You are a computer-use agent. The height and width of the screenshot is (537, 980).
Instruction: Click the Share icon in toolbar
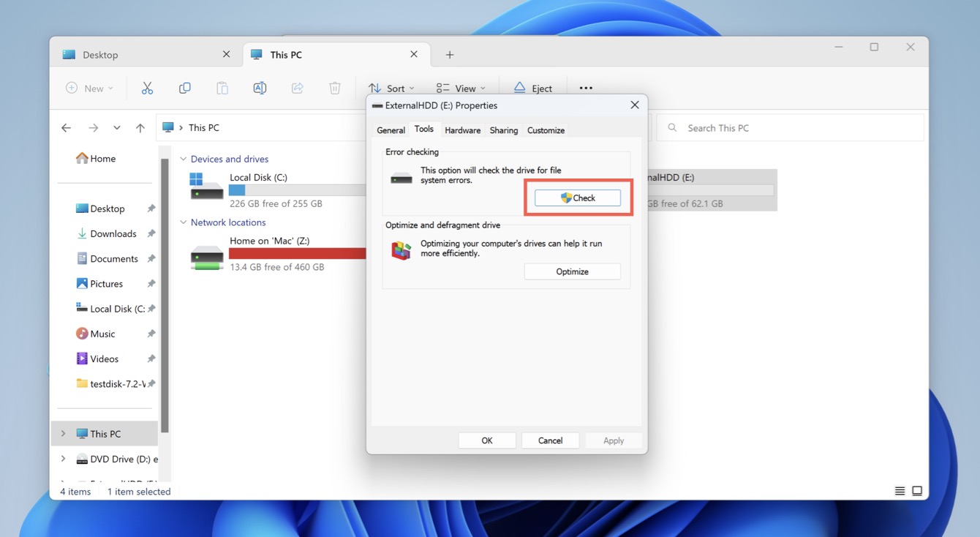click(297, 88)
